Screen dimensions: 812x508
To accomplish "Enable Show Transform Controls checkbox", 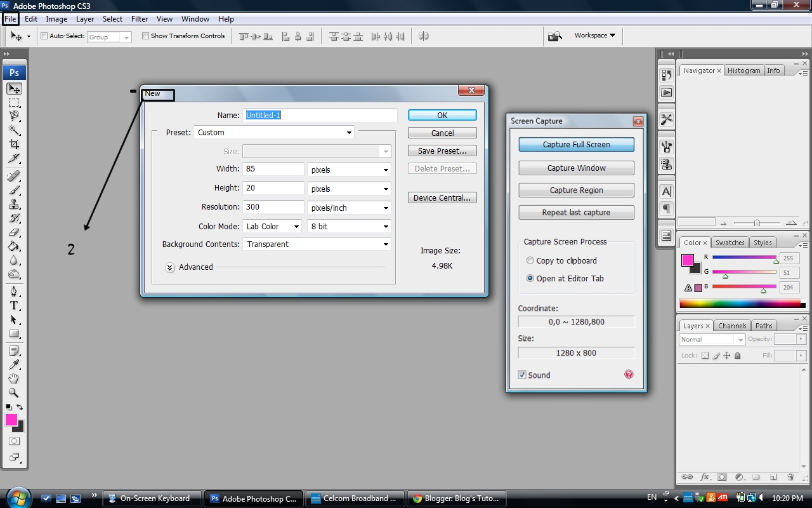I will [145, 36].
